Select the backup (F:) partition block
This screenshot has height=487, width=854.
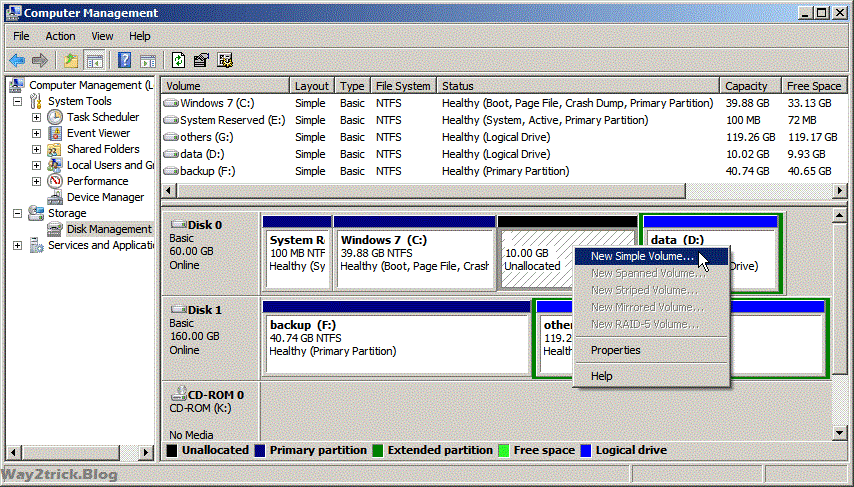396,338
